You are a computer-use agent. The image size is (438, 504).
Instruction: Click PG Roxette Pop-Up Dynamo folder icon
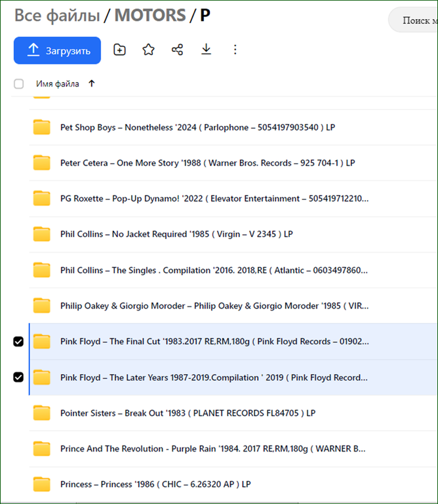[42, 198]
